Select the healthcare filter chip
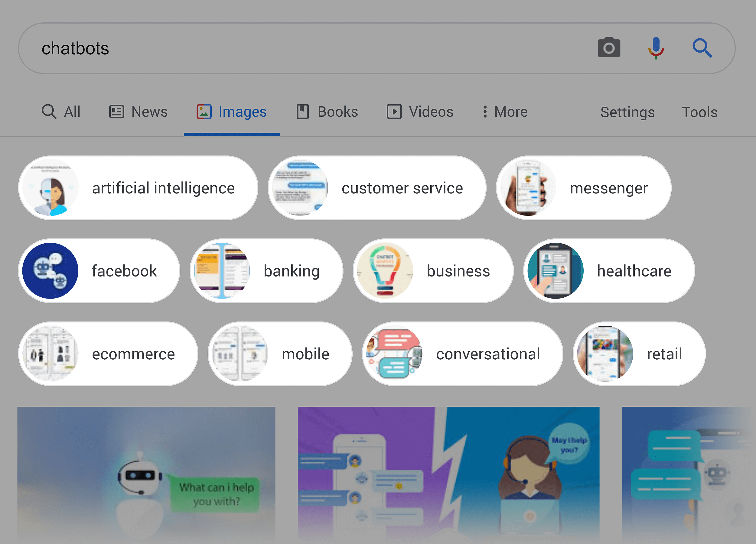 (609, 271)
